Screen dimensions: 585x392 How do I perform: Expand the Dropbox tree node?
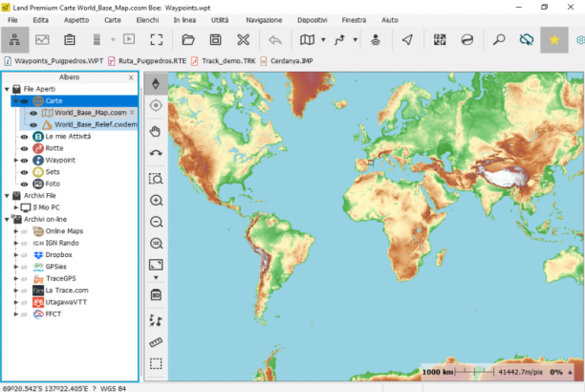(16, 255)
